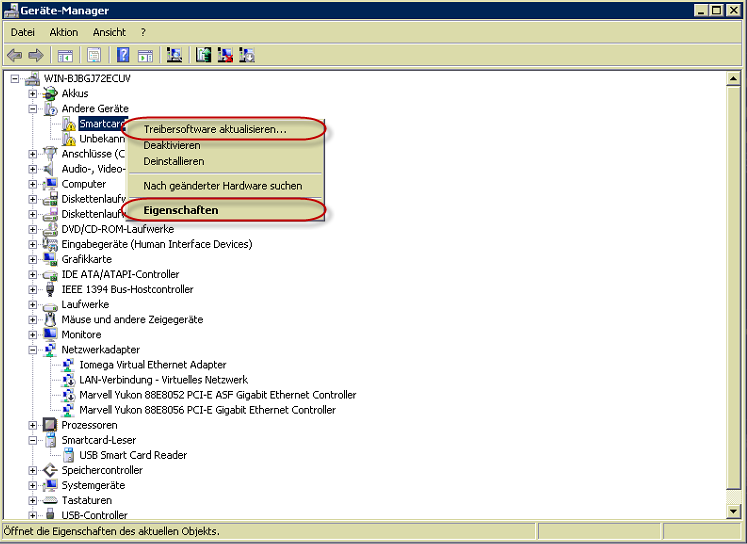This screenshot has height=544, width=747.
Task: Collapse the Netzwerkadapter tree node
Action: point(33,350)
